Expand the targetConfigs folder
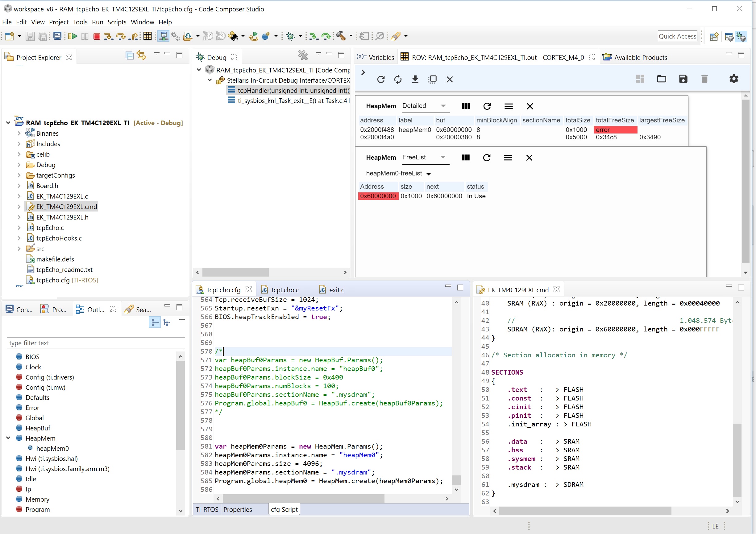 (19, 175)
